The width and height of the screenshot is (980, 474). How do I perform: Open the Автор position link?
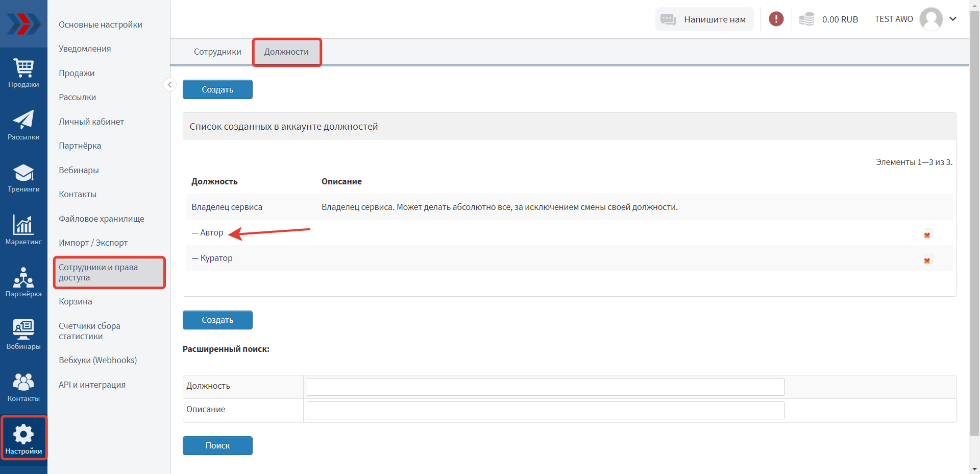pos(211,233)
